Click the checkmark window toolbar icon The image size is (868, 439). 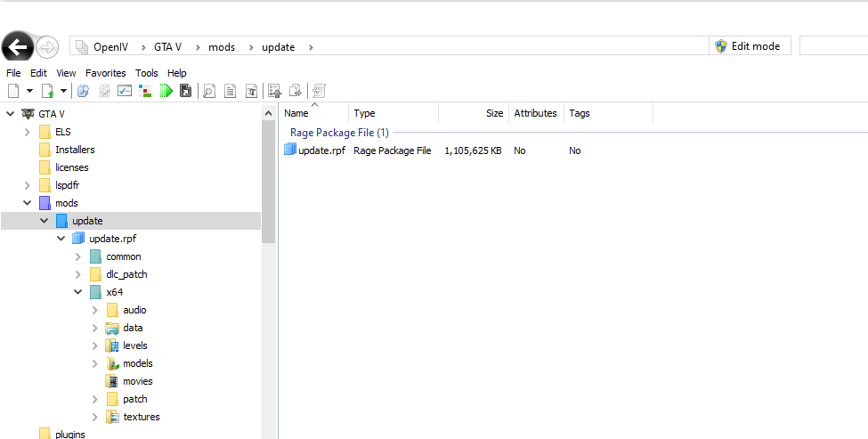click(x=125, y=91)
